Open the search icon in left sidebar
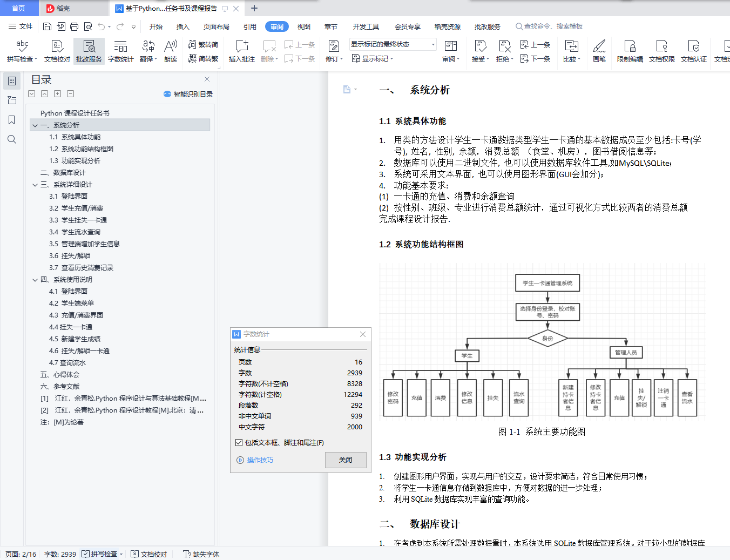 pos(12,139)
